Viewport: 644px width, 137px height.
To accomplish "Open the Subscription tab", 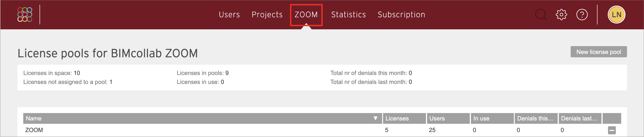I will point(401,15).
